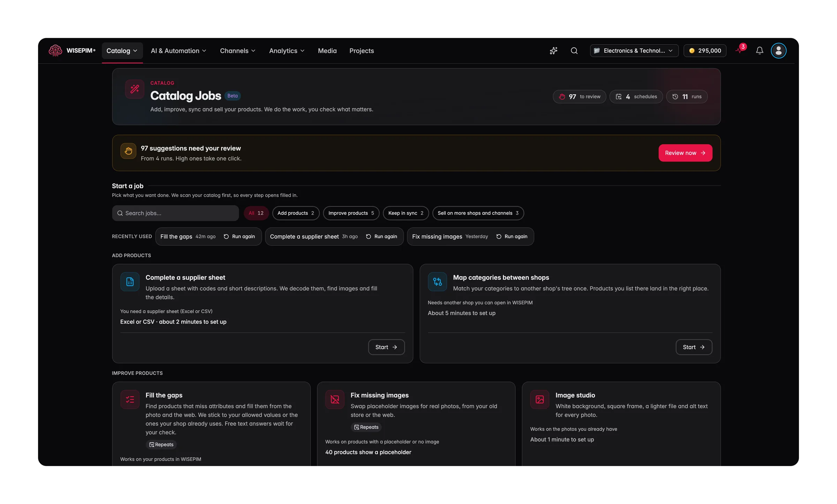This screenshot has height=504, width=837.
Task: Start the Complete a supplier sheet job
Action: [x=386, y=347]
